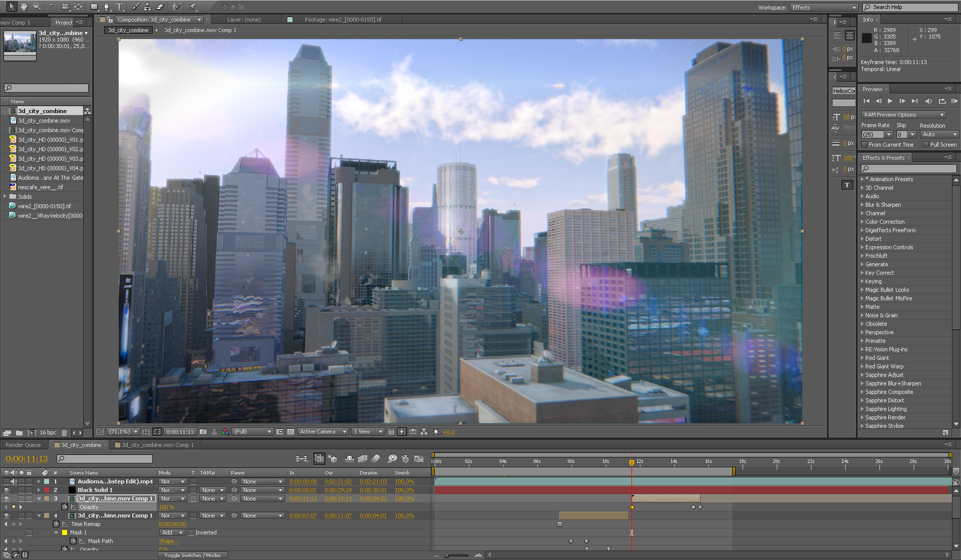Select the Puppet Pin tool

pyautogui.click(x=193, y=7)
